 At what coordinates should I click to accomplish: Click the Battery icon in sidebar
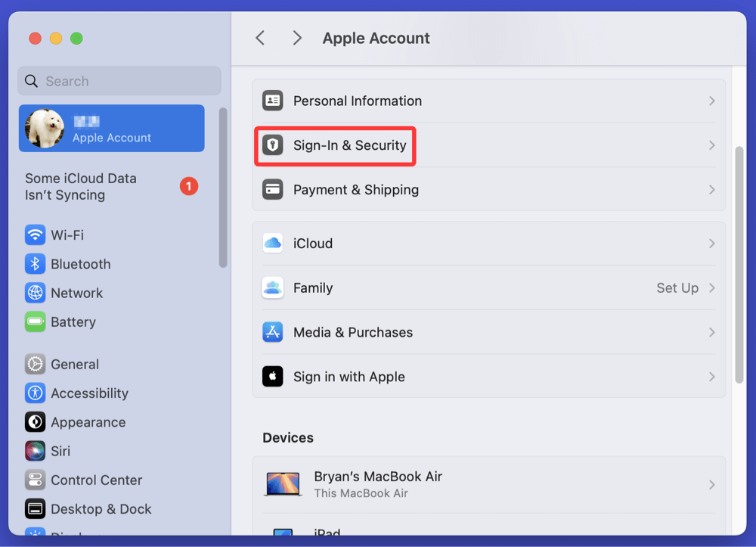click(x=35, y=322)
